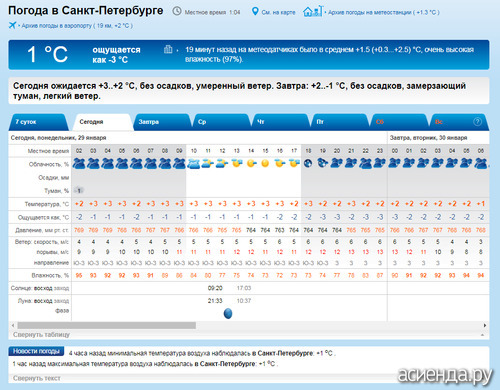The image size is (500, 390).
Task: Click the 'Давление, мм рт. ст.' row label
Action: pyautogui.click(x=42, y=230)
